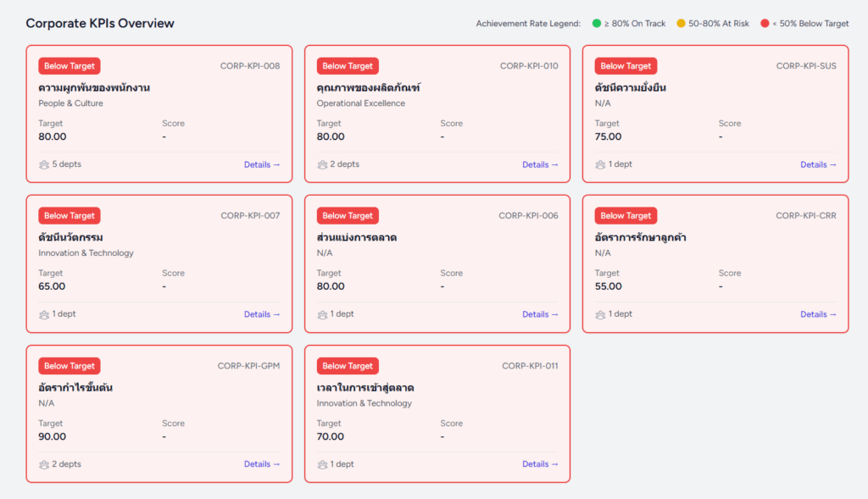Open Details link for CORP-KPI-008
This screenshot has height=499, width=868.
tap(262, 164)
